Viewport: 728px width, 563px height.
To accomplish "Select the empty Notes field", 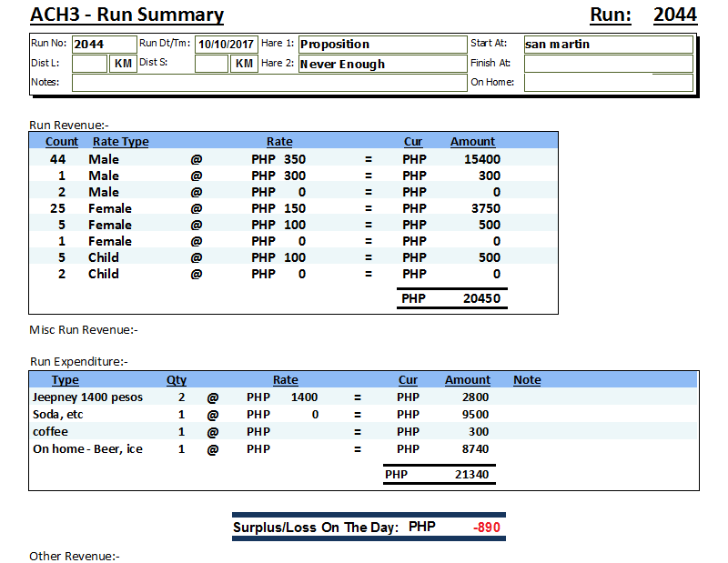I will [268, 83].
